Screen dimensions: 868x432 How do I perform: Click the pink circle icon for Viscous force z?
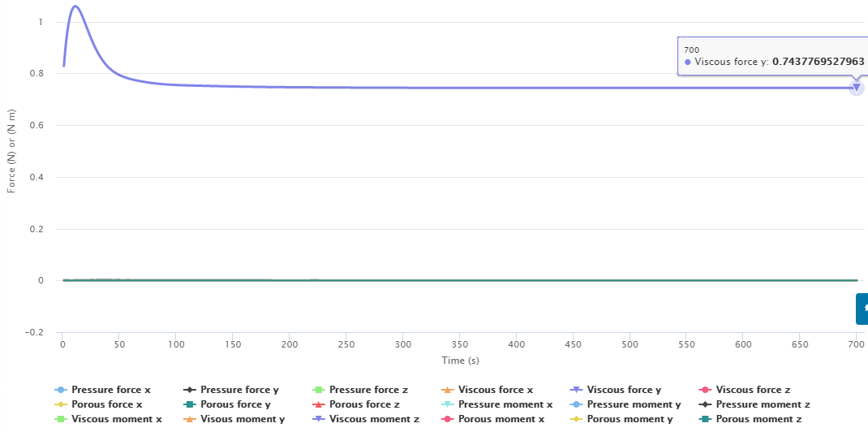[704, 390]
